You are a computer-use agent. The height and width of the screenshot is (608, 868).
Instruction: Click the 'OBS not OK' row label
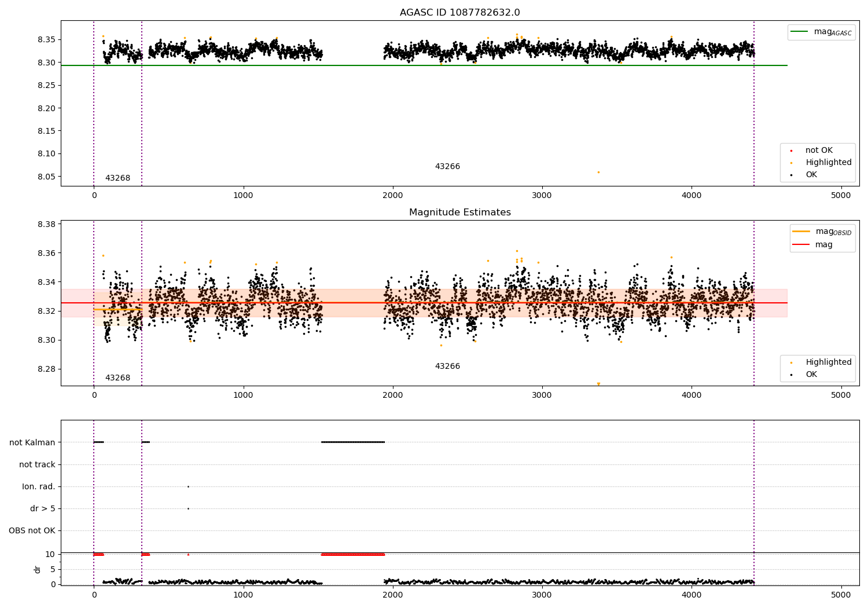tap(32, 530)
